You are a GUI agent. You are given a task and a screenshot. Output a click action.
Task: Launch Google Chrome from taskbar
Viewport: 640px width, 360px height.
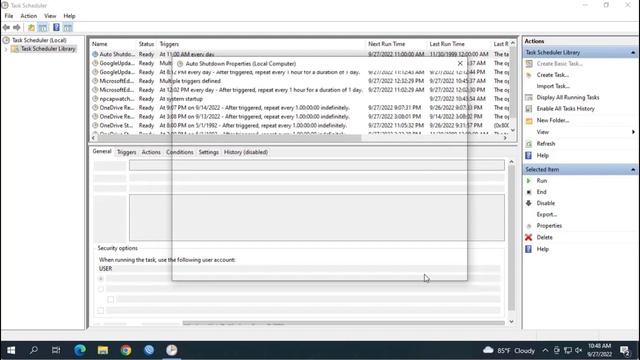coord(126,350)
